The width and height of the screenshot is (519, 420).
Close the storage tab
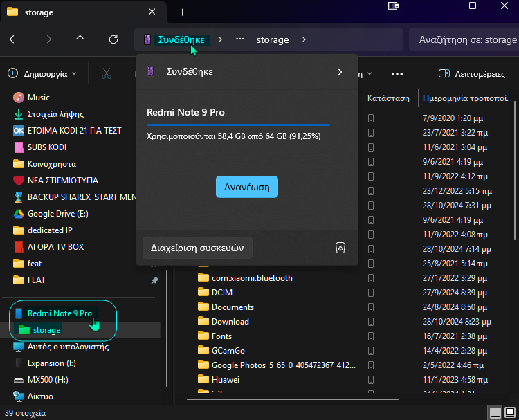pyautogui.click(x=152, y=12)
